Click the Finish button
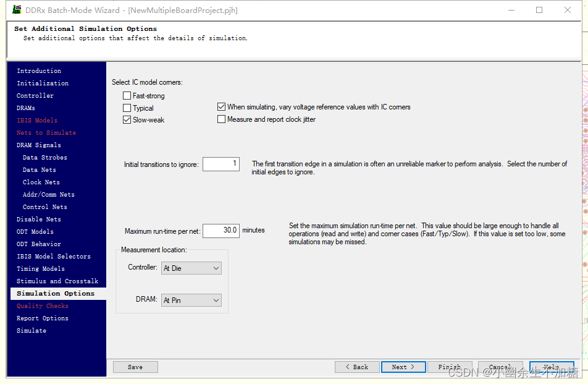The width and height of the screenshot is (588, 384). 450,367
